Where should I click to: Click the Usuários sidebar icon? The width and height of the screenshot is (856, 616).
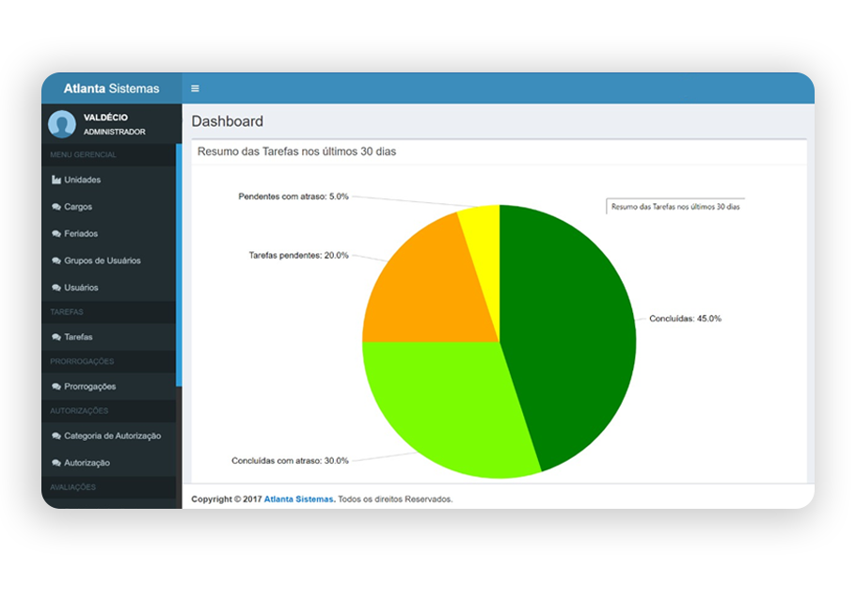pos(56,288)
